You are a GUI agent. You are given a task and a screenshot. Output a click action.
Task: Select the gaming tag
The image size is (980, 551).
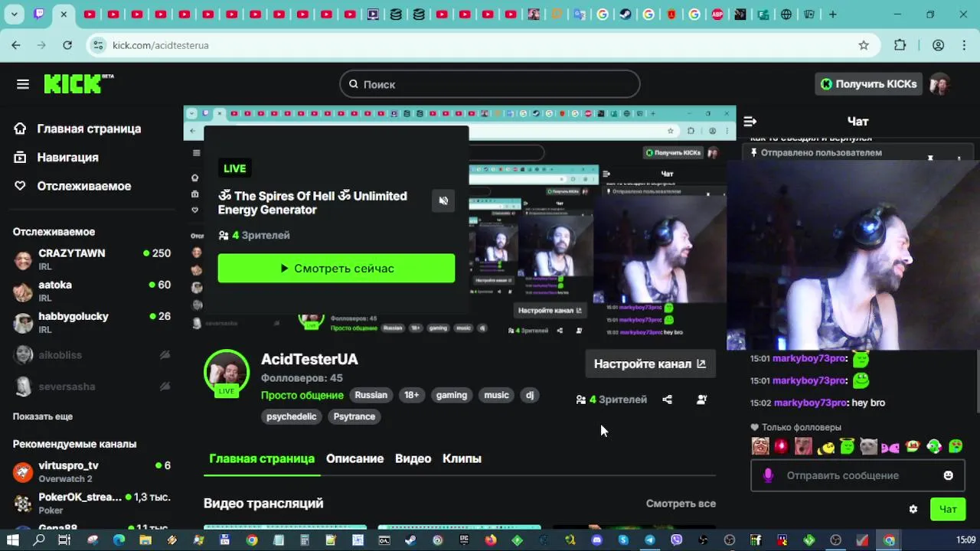click(452, 395)
